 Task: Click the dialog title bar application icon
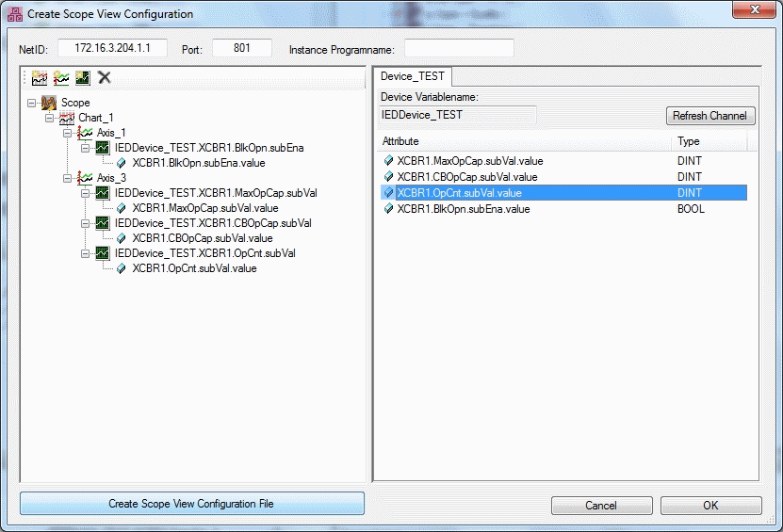click(x=15, y=14)
